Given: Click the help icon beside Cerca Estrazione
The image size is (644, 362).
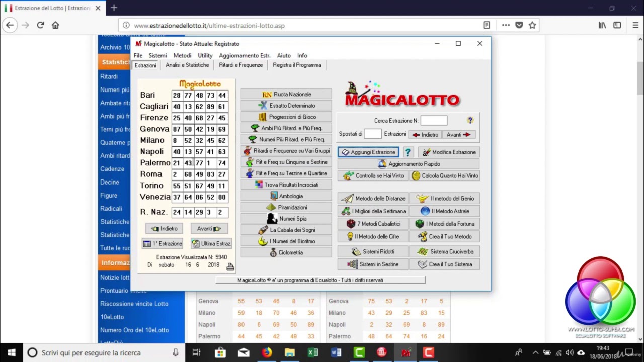Looking at the screenshot, I should click(470, 120).
